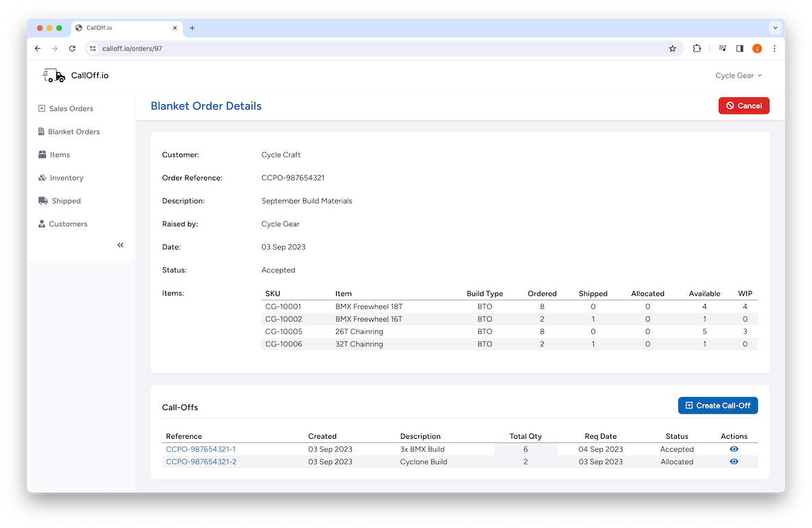Viewport: 812px width, 528px height.
Task: Click the order date 03 Sep 2023 value
Action: click(x=283, y=247)
